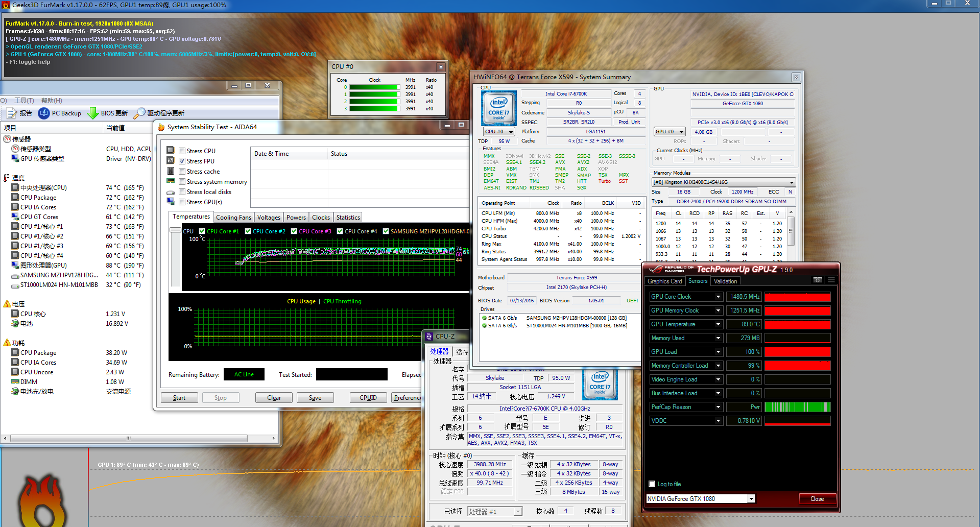Enable the Stress cache checkbox

[x=182, y=171]
